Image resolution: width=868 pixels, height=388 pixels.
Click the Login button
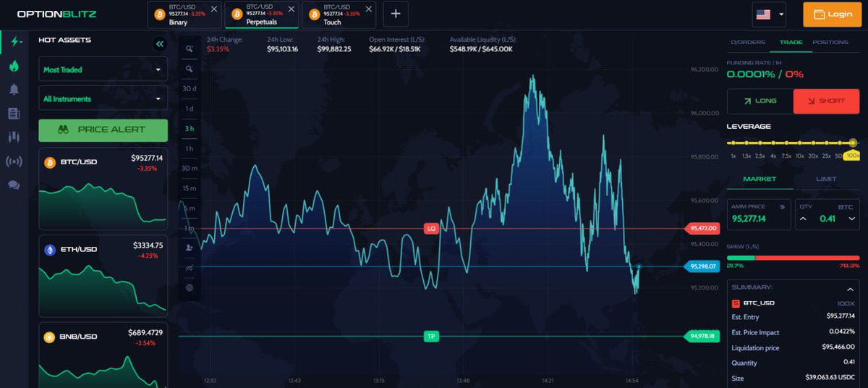[832, 14]
